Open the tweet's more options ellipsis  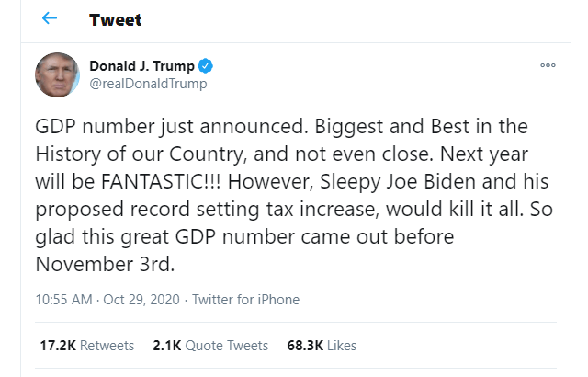click(548, 66)
